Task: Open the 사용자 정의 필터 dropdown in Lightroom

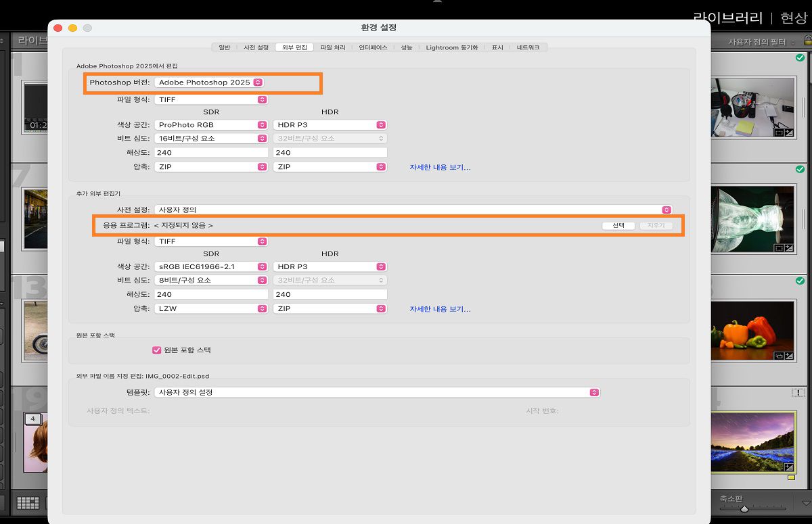Action: point(761,42)
